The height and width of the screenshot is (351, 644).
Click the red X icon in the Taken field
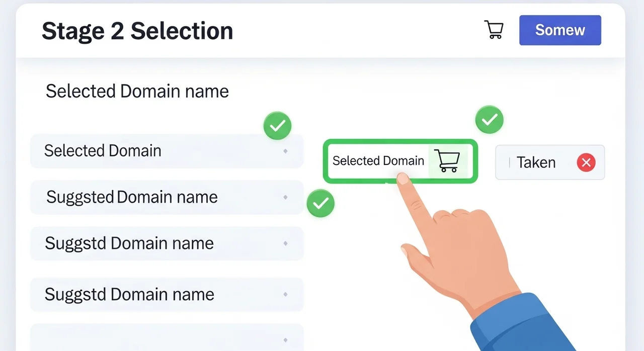(586, 162)
